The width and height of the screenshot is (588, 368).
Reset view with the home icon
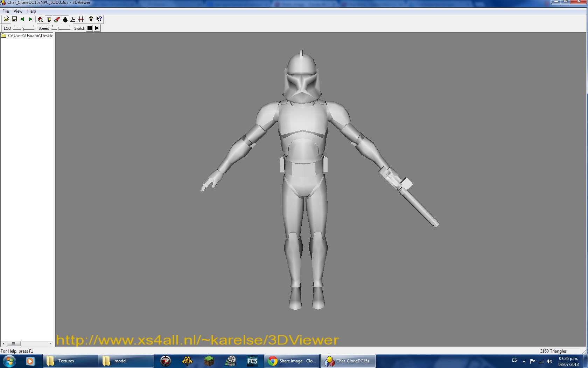tap(41, 19)
